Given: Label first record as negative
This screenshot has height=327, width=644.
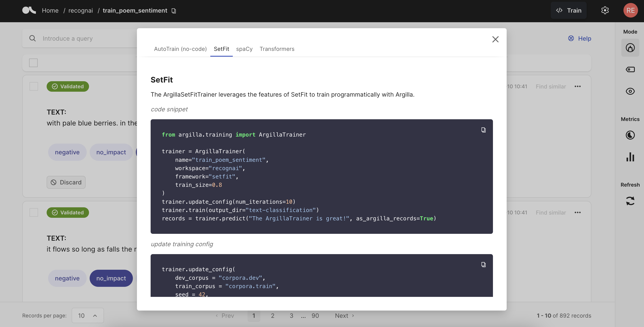Looking at the screenshot, I should coord(67,152).
